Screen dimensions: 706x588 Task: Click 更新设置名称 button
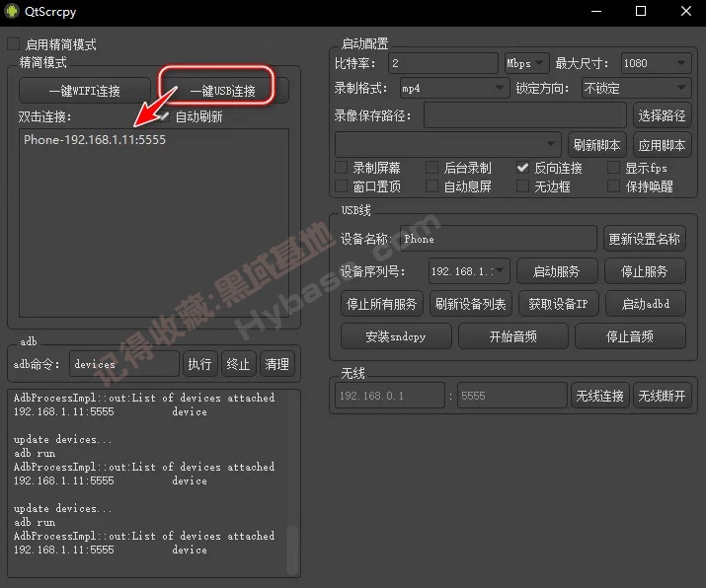click(x=645, y=239)
